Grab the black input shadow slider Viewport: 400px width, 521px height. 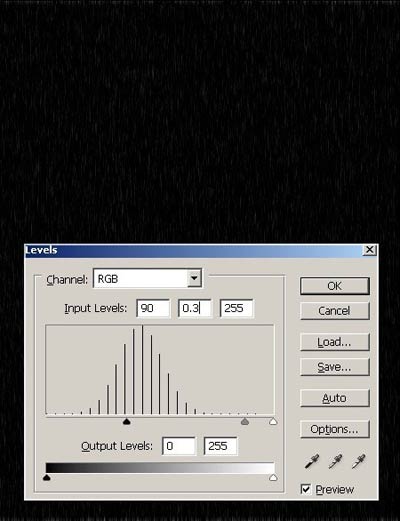[126, 422]
